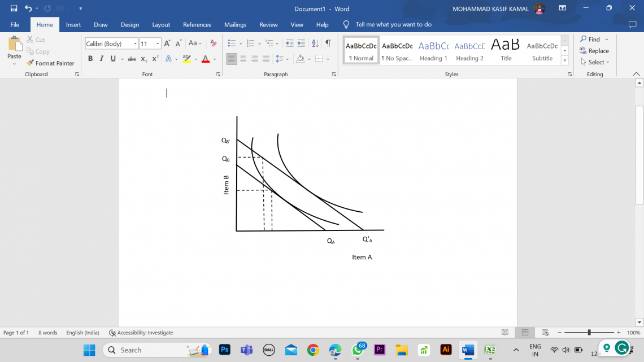This screenshot has height=362, width=644.
Task: Apply subscript formatting
Action: click(x=143, y=58)
